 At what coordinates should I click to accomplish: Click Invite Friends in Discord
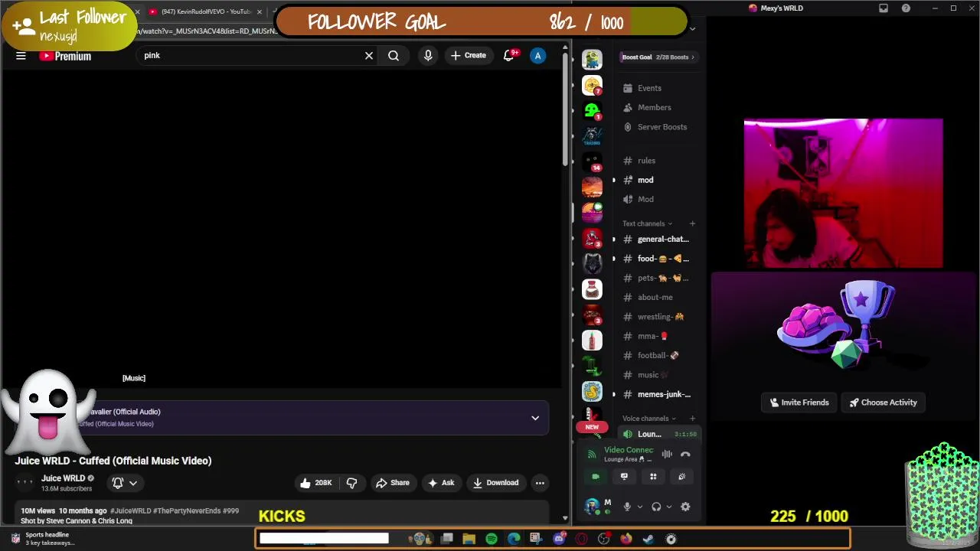point(799,403)
